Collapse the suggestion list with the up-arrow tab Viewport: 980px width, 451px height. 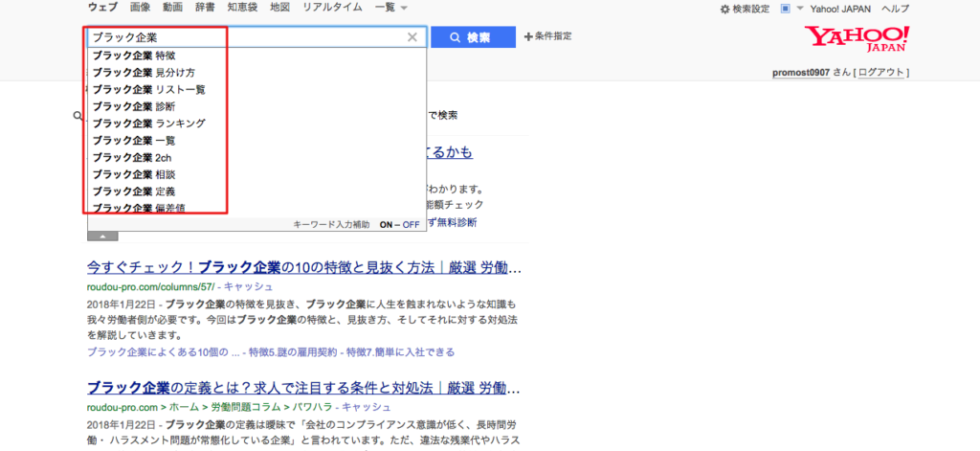tap(102, 236)
